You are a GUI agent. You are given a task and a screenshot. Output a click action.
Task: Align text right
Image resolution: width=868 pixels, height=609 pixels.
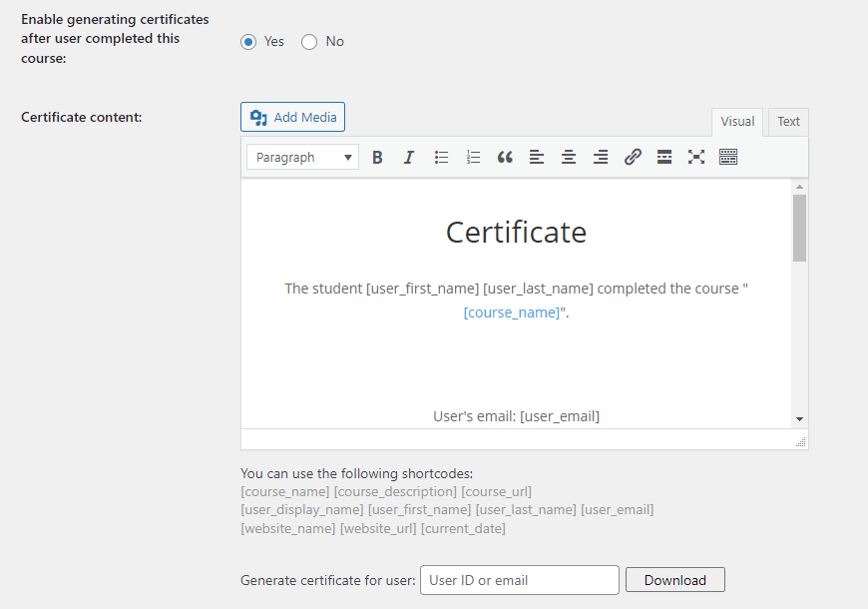pos(601,158)
